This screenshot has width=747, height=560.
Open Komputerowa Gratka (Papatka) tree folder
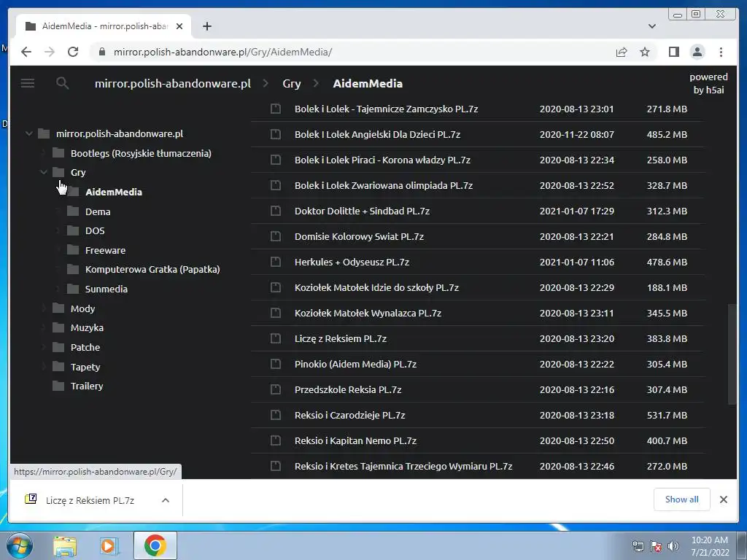(152, 269)
